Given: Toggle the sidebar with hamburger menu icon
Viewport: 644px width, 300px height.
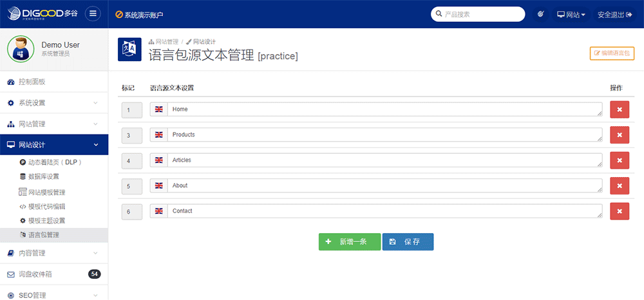Looking at the screenshot, I should (93, 14).
